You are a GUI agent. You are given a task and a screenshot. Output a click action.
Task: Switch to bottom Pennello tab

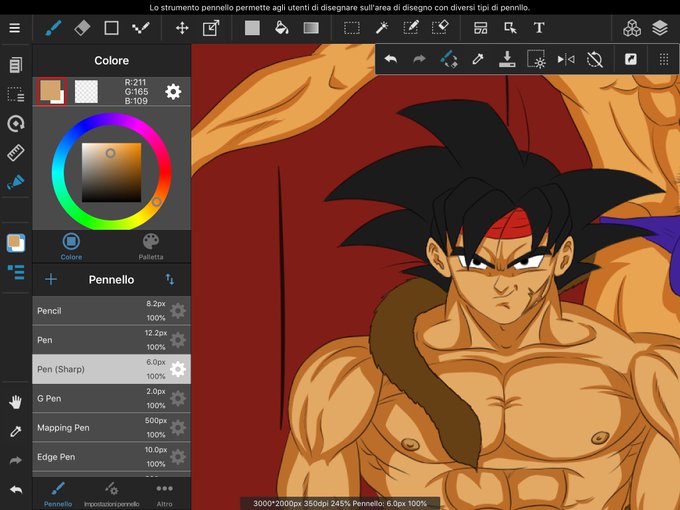[x=58, y=494]
